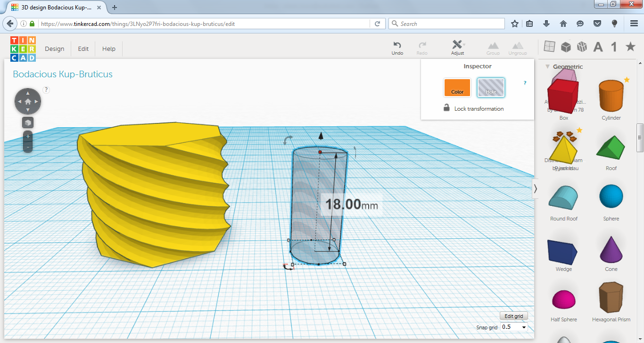Click the Redo button
The image size is (644, 343).
(422, 48)
